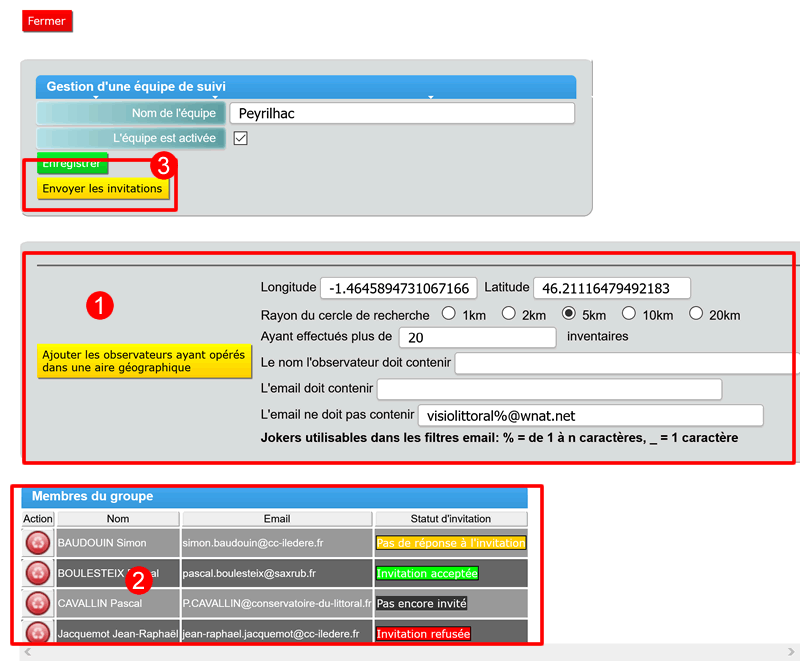800x669 pixels.
Task: Click Envoyer les invitations button
Action: 103,189
